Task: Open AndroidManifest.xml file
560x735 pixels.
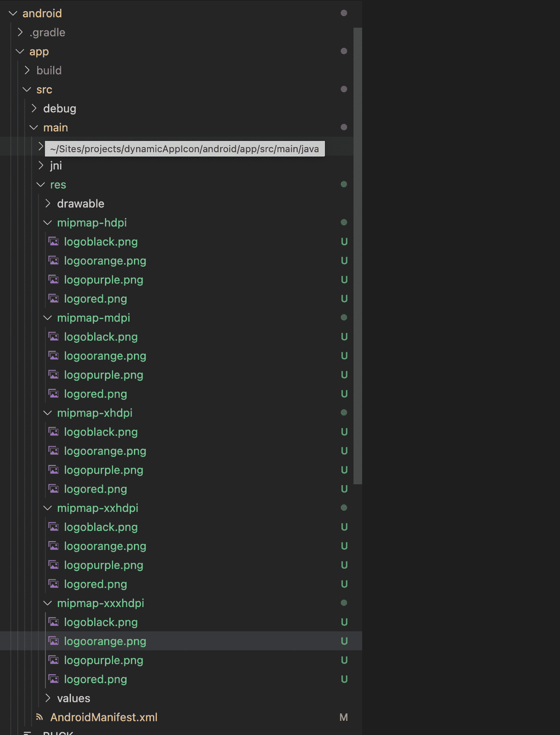Action: pyautogui.click(x=104, y=717)
